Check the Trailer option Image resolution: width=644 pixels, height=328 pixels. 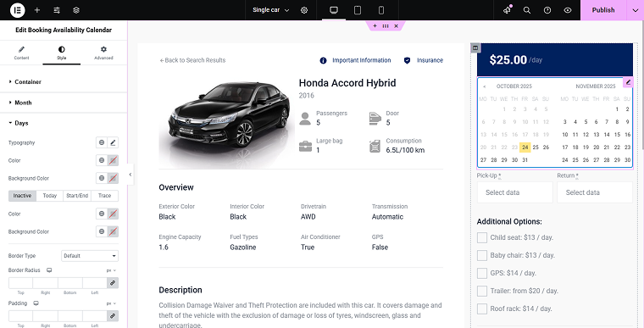tap(482, 291)
